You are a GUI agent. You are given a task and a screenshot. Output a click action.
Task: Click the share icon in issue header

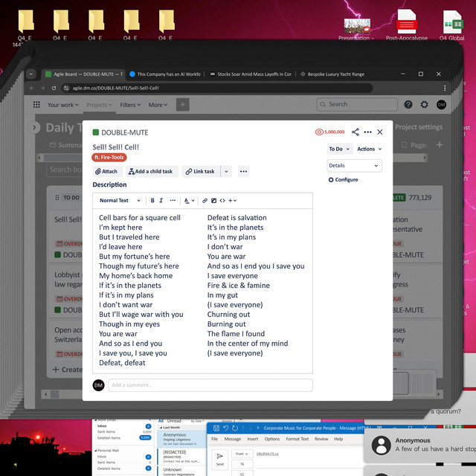point(355,132)
